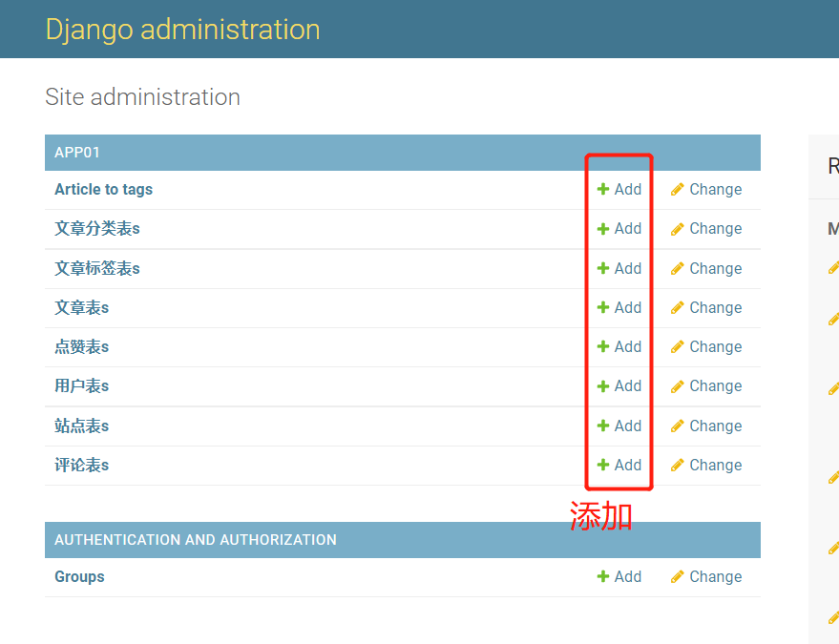The width and height of the screenshot is (839, 644).
Task: Open the 文章表s model link
Action: tap(81, 307)
